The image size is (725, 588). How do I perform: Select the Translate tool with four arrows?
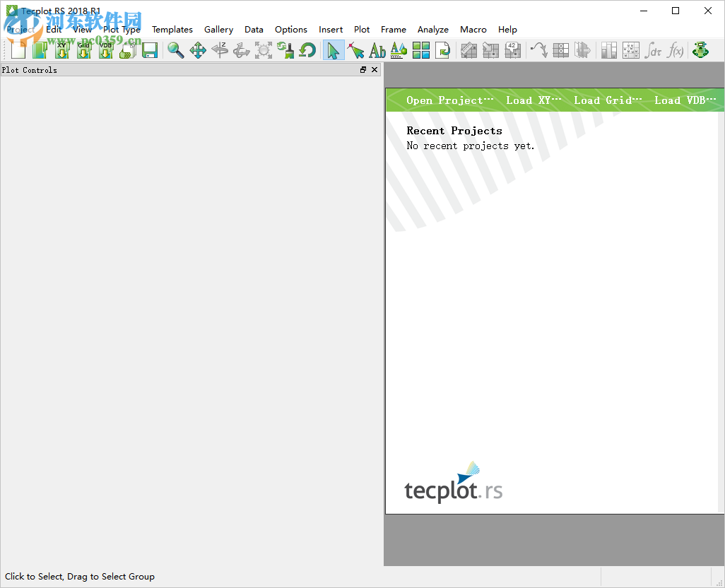(x=199, y=50)
